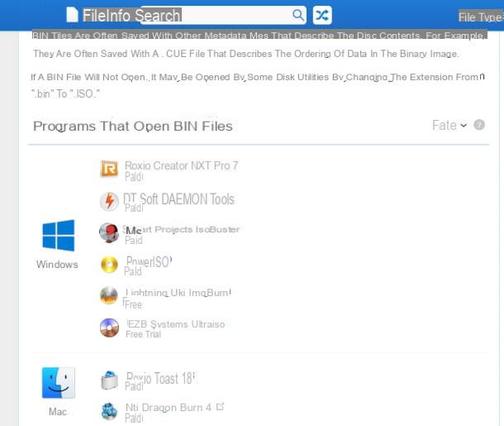504x426 pixels.
Task: Open the Lightning UK ImgBurn link
Action: pos(178,293)
